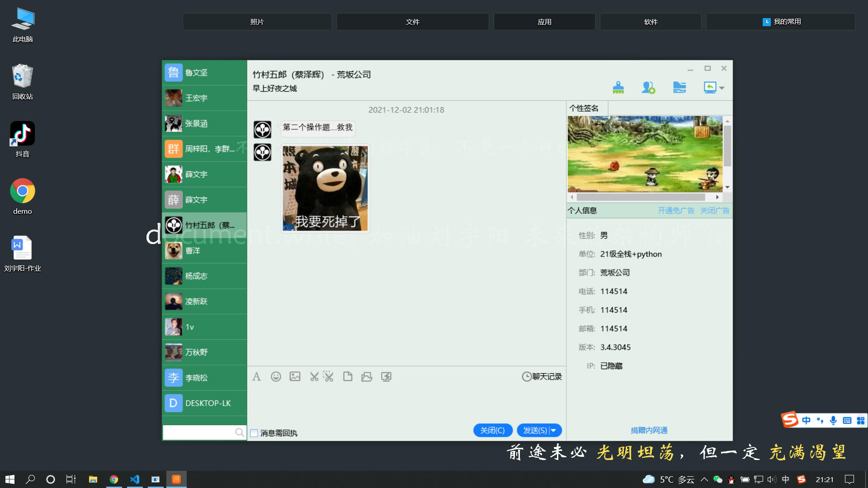Open the Kumamon bear image in chat

325,188
